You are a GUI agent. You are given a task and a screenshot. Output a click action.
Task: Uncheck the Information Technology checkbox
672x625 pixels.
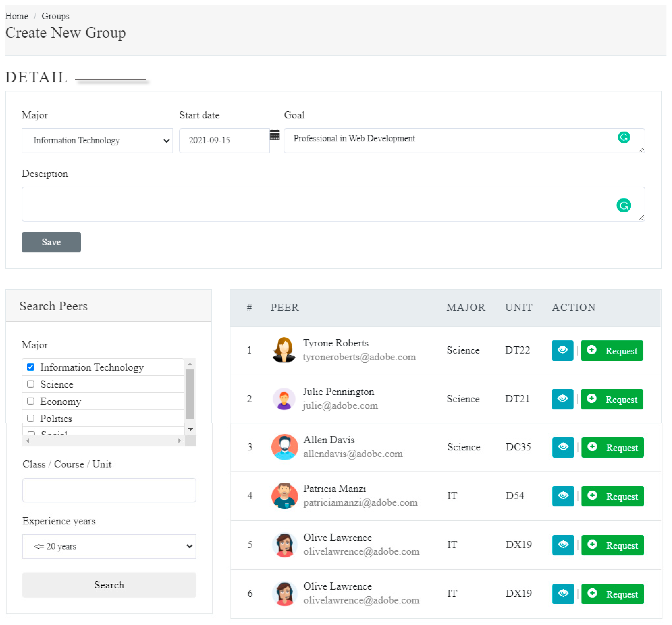click(x=31, y=367)
